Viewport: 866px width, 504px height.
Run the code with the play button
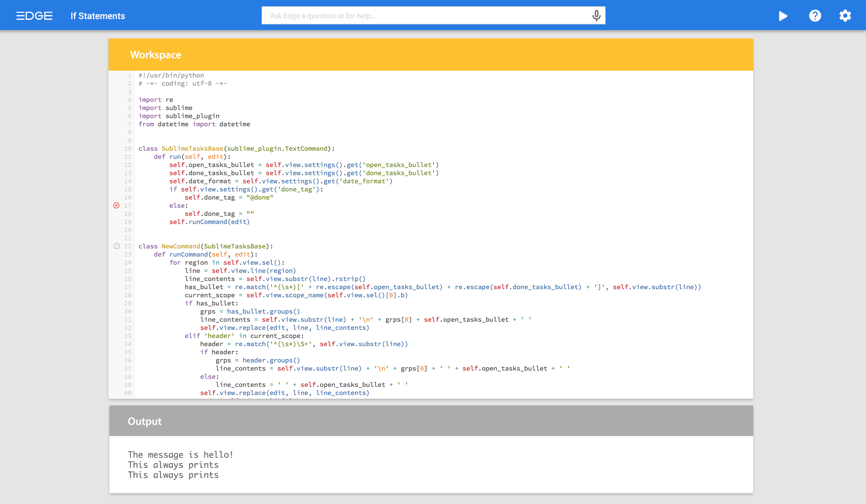point(783,16)
